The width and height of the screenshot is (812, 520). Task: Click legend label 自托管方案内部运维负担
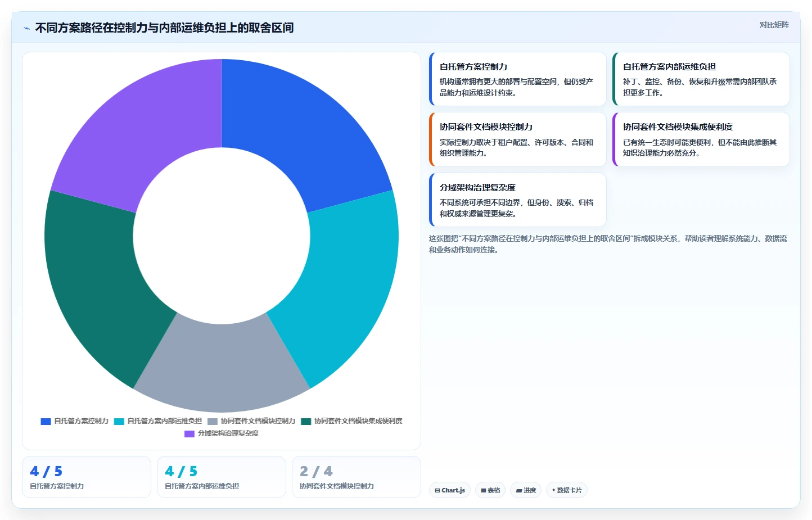165,421
